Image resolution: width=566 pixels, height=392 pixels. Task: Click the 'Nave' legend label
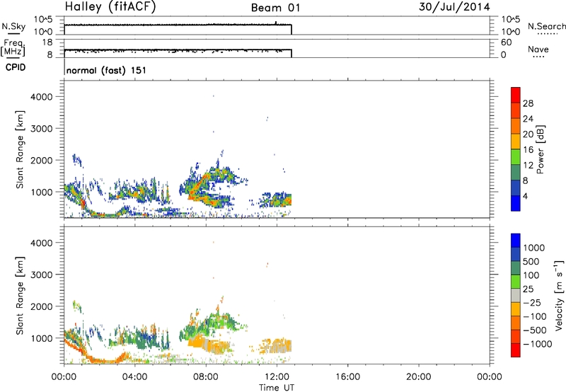click(x=538, y=49)
